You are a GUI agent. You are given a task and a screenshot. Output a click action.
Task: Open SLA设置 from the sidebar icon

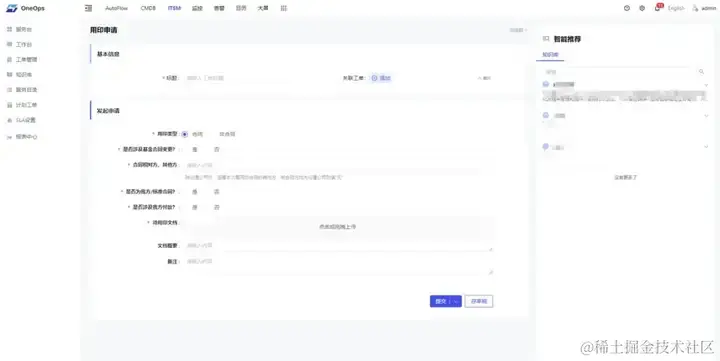[9, 120]
